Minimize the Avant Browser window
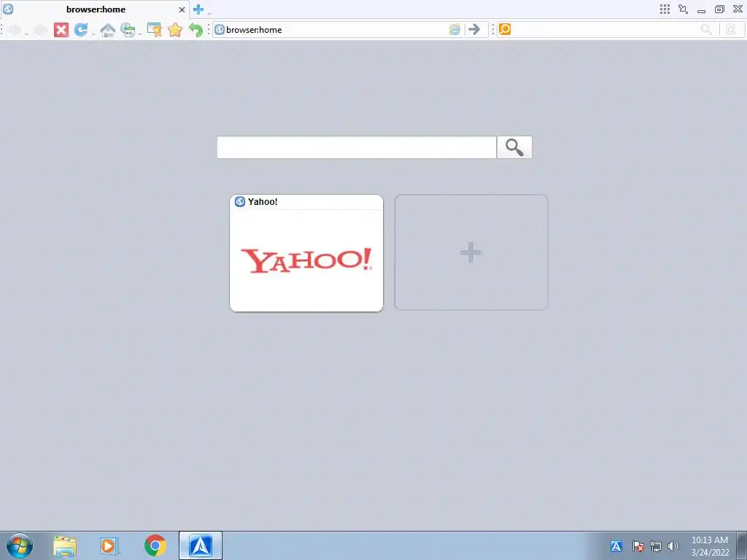The image size is (747, 560). coord(701,9)
